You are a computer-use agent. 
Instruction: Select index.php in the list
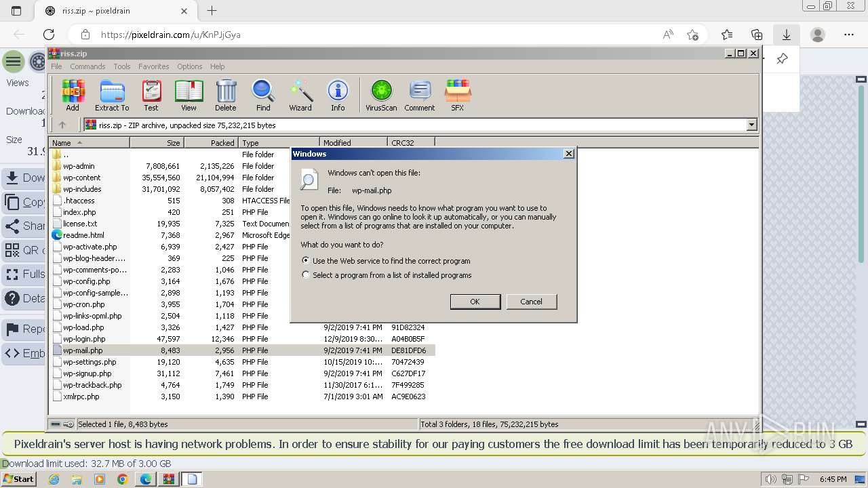(x=79, y=212)
